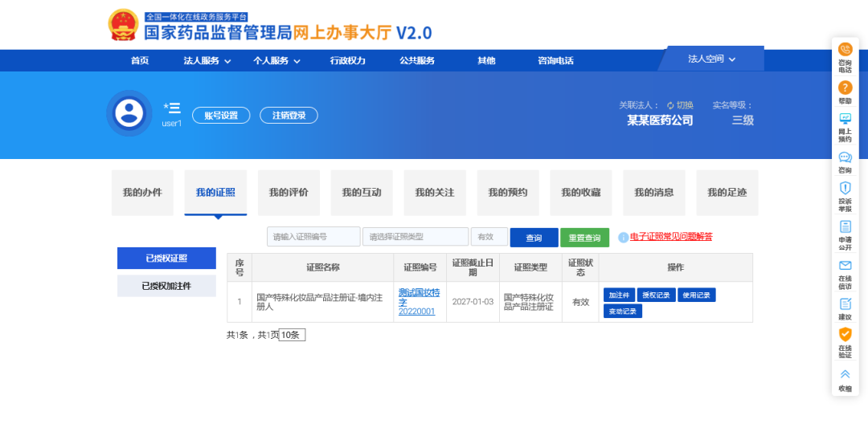This screenshot has height=432, width=868.
Task: Click the 咨询电话 phone icon in sidebar
Action: coord(845,50)
